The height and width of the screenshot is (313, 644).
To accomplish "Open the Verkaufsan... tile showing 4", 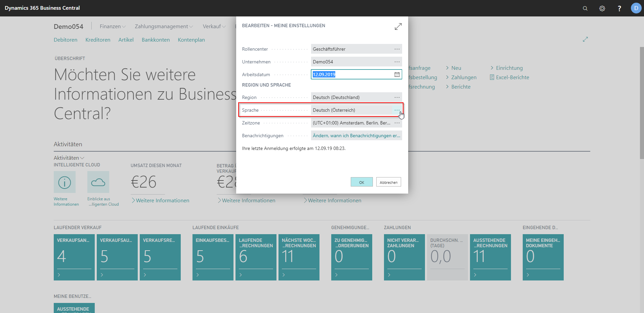I will click(74, 257).
